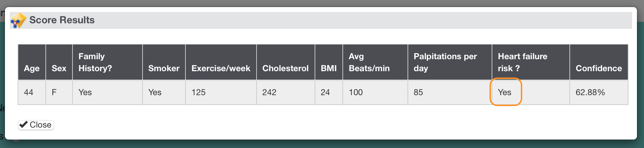Click the Heart failure risk ? header
644x148 pixels.
tap(531, 62)
